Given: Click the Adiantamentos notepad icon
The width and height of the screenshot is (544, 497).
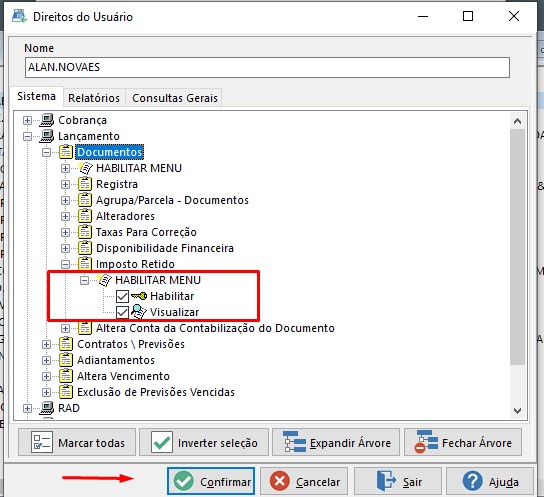Looking at the screenshot, I should [66, 360].
